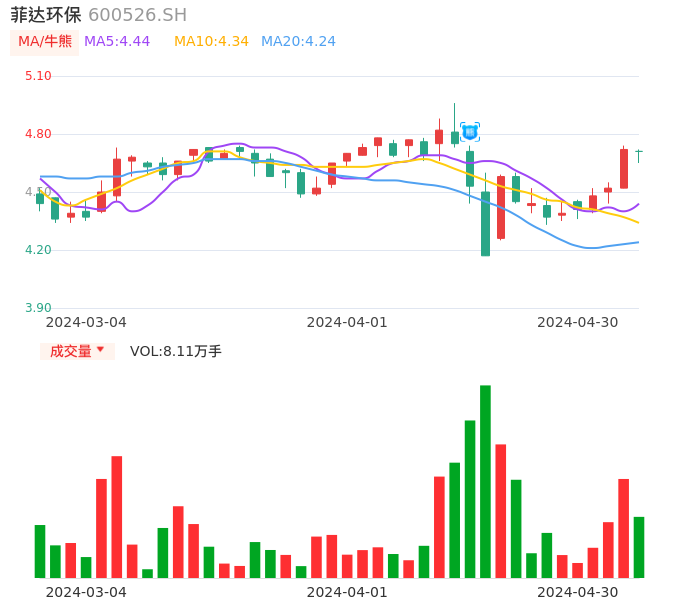Screen dimensions: 686x606
Task: Click the stock code 600526.SH
Action: [137, 15]
